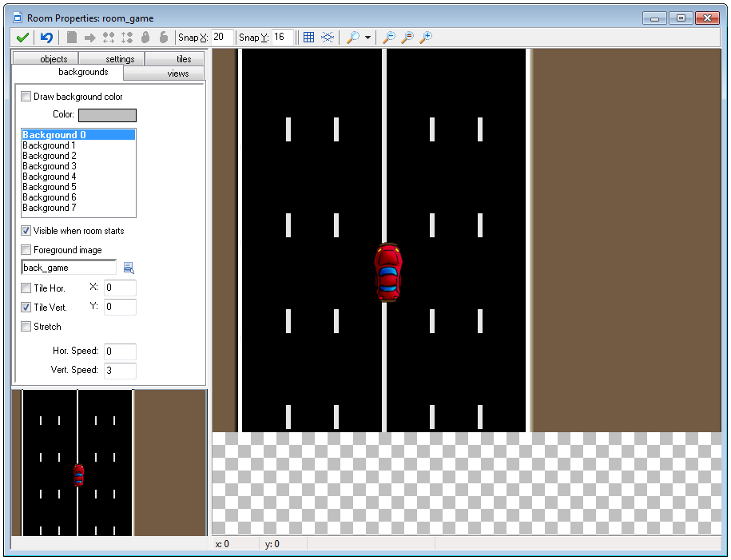Toggle the room grid display
Screen dimensions: 731x560
(308, 38)
